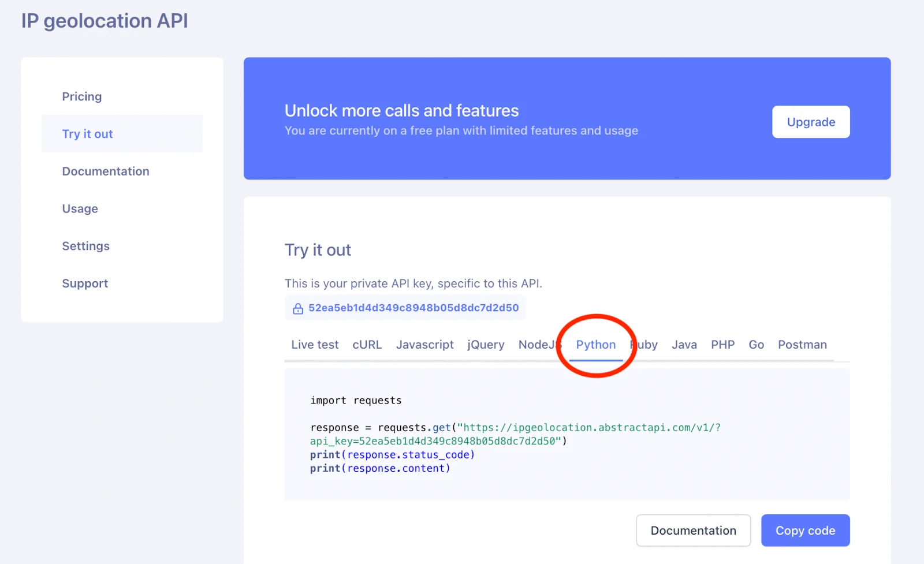Select the Go tab
Viewport: 924px width, 564px height.
point(756,345)
